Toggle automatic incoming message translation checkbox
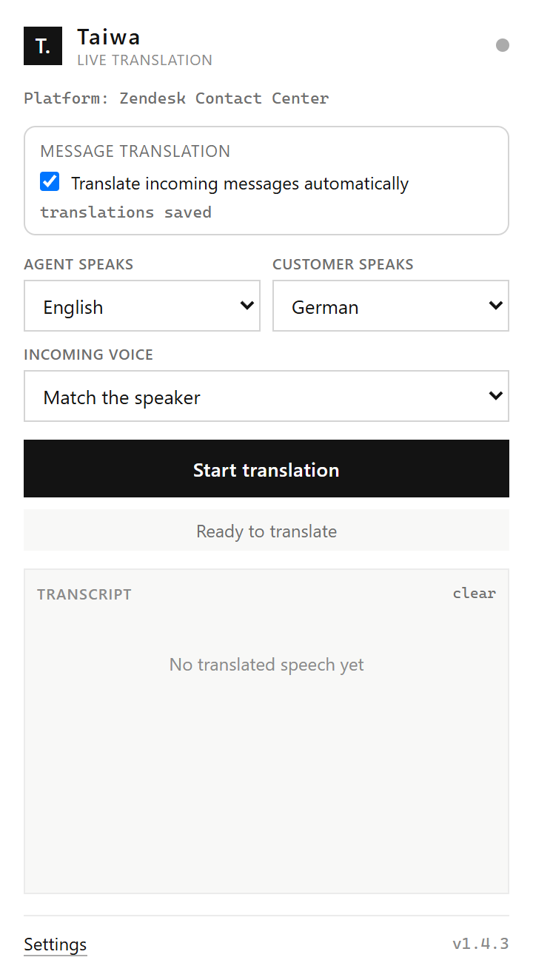533x980 pixels. pos(50,181)
